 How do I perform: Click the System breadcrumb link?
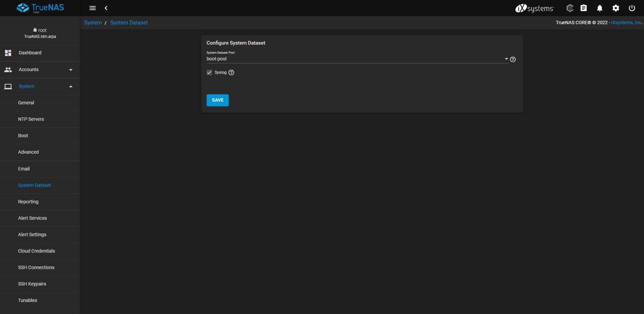pos(93,23)
